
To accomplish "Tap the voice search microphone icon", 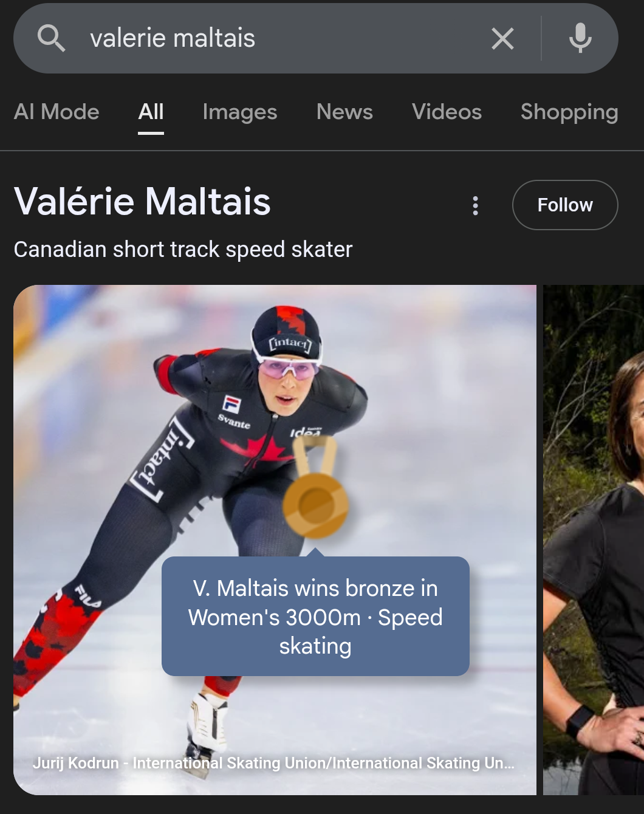I will tap(580, 38).
